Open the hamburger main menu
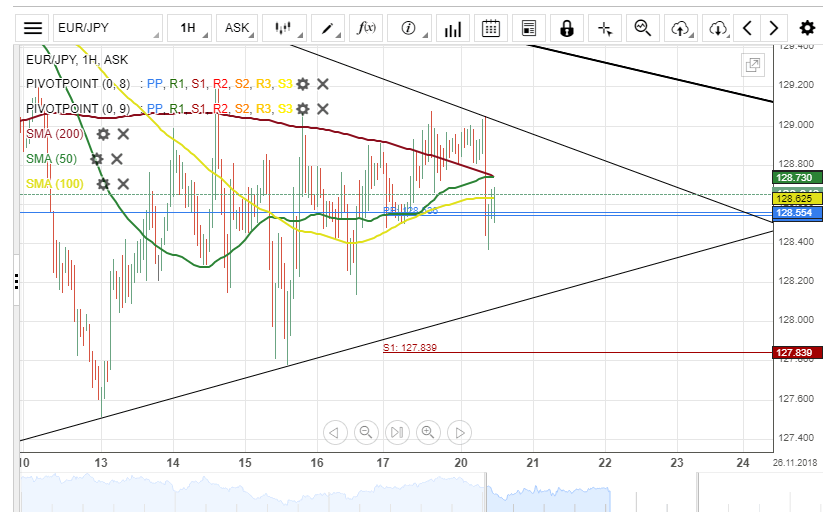The width and height of the screenshot is (830, 523). click(x=33, y=28)
